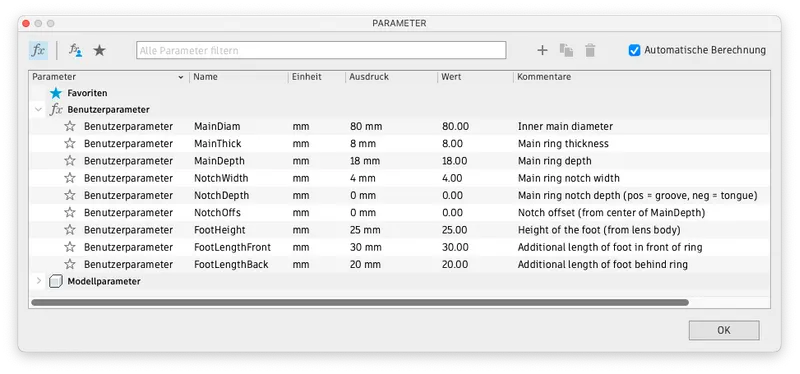Favorite the NotchOffs parameter star
800x374 pixels.
[70, 213]
